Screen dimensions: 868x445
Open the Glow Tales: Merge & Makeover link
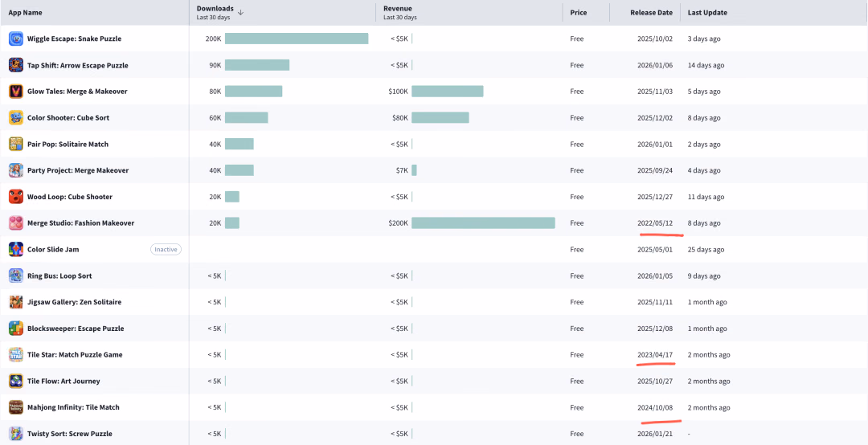pos(77,92)
